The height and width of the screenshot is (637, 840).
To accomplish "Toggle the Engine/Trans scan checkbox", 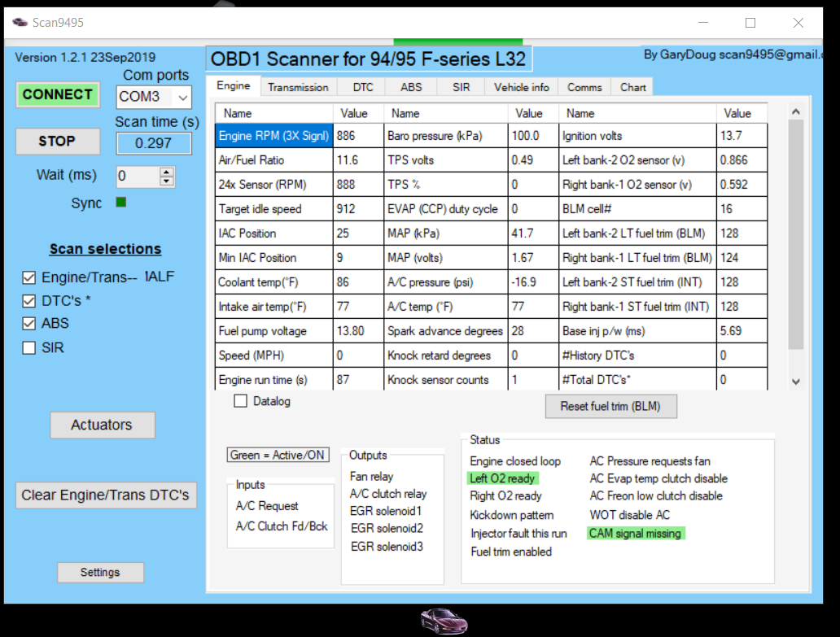I will [29, 277].
